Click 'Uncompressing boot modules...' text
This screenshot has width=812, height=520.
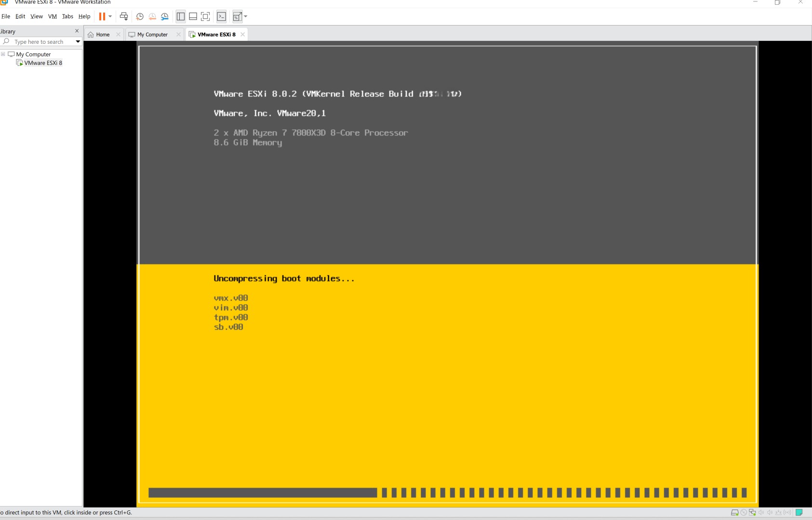(284, 278)
